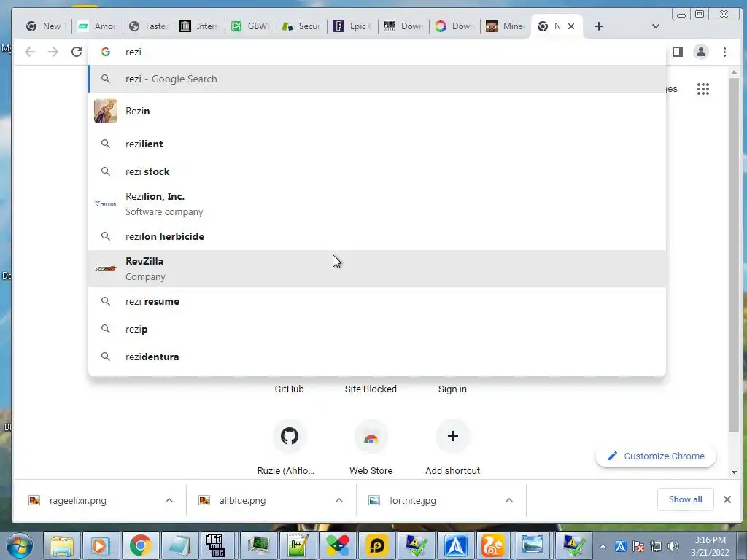
Task: Open Google Chrome from the taskbar
Action: (141, 545)
